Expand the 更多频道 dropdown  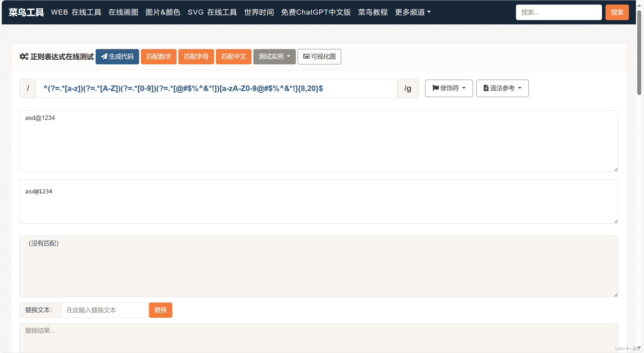point(413,12)
